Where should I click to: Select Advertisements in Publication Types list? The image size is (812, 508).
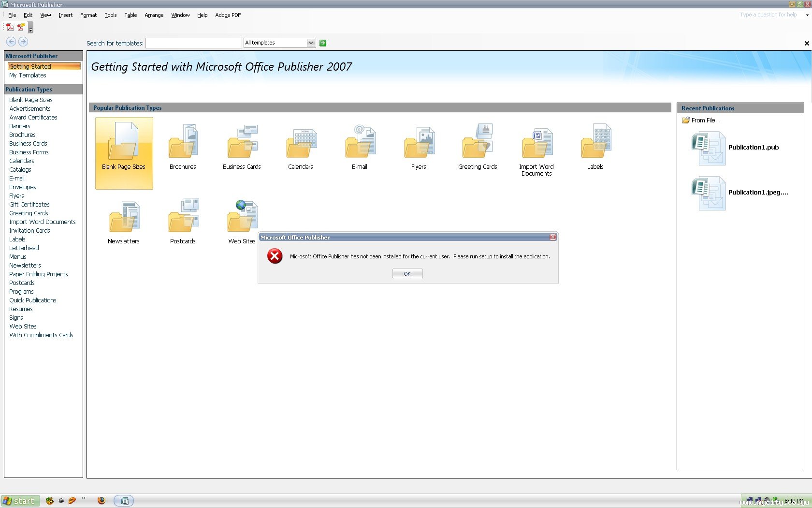[30, 109]
